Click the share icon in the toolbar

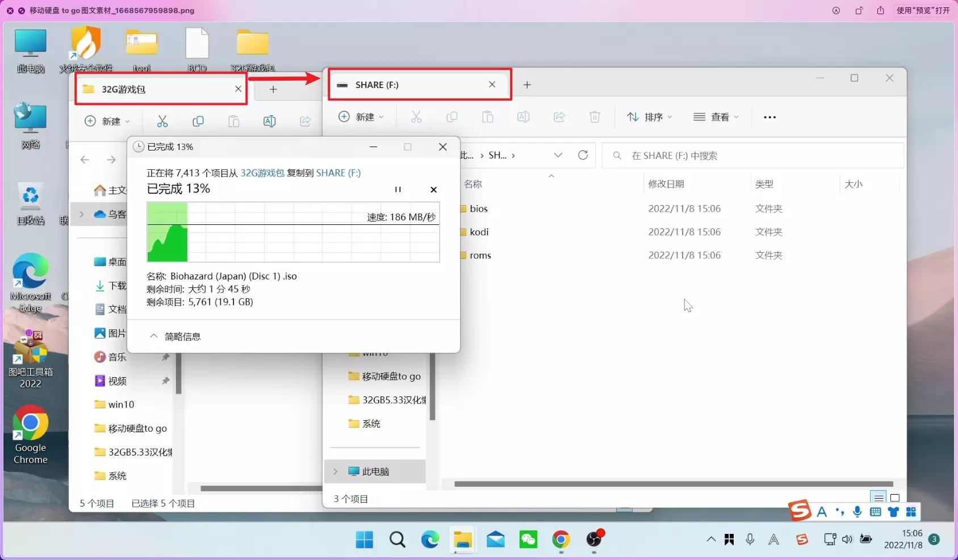coord(559,117)
